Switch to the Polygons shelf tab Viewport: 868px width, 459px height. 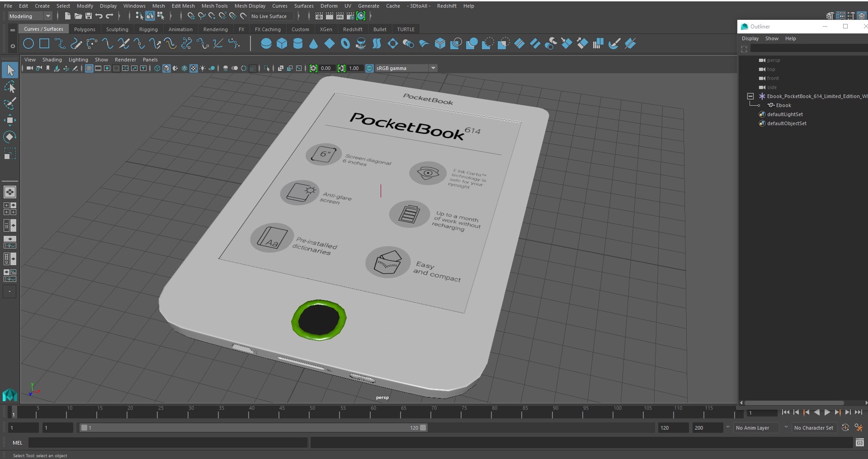pos(85,29)
